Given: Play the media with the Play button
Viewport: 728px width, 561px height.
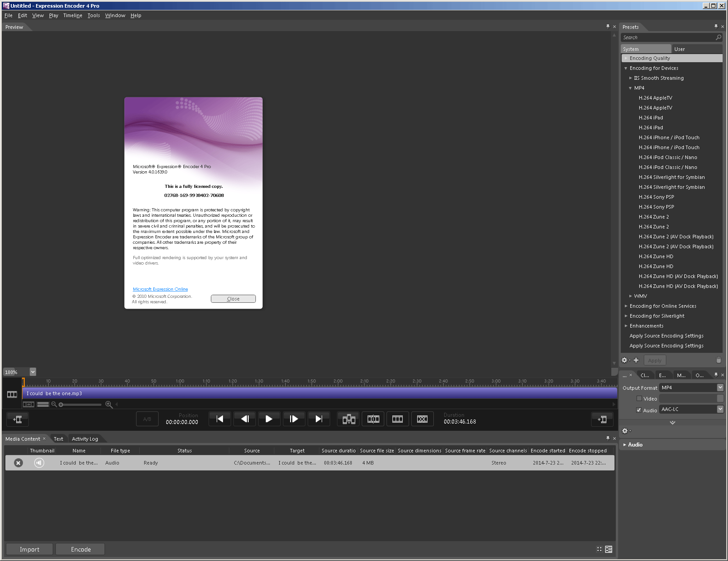Looking at the screenshot, I should coord(269,419).
